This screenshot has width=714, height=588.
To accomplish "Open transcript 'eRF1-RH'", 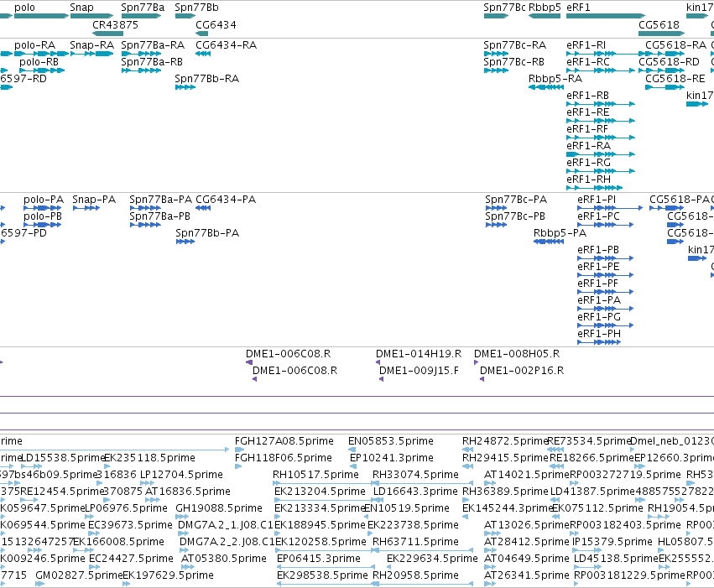I will point(589,180).
